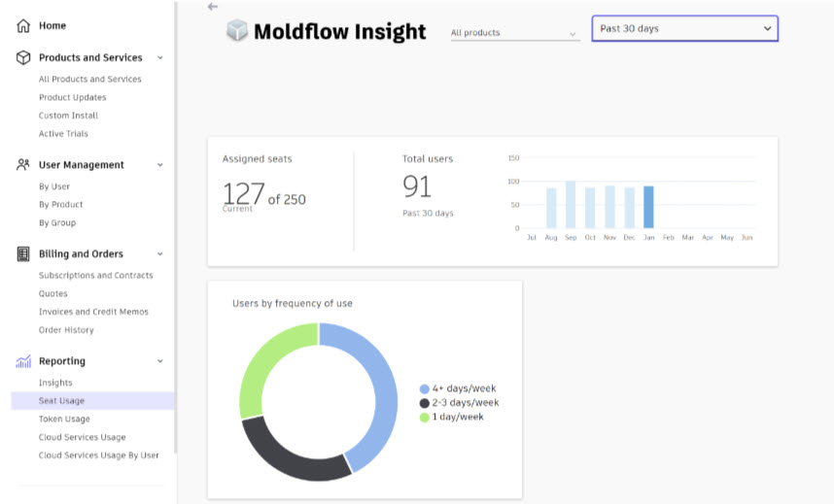The height and width of the screenshot is (504, 834).
Task: Click the 1 day/week legend label
Action: point(458,417)
